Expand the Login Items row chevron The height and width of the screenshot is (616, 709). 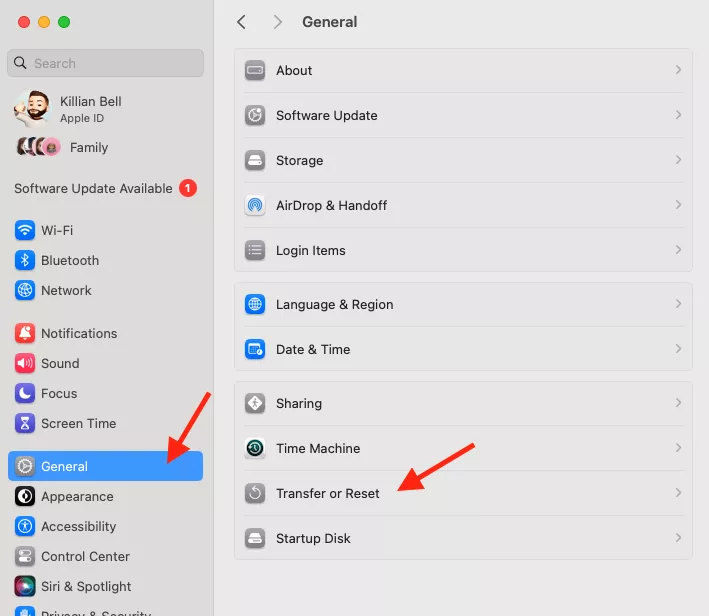tap(678, 250)
